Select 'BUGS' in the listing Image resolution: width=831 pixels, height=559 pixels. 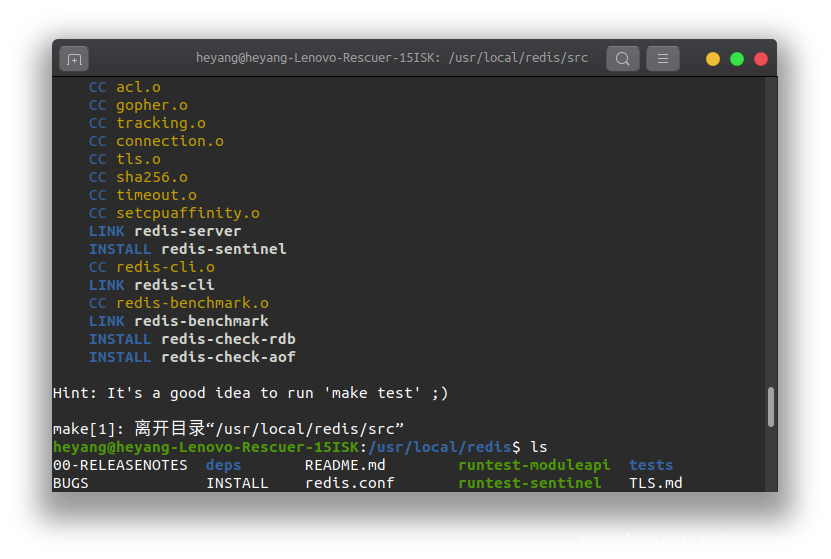(x=71, y=483)
